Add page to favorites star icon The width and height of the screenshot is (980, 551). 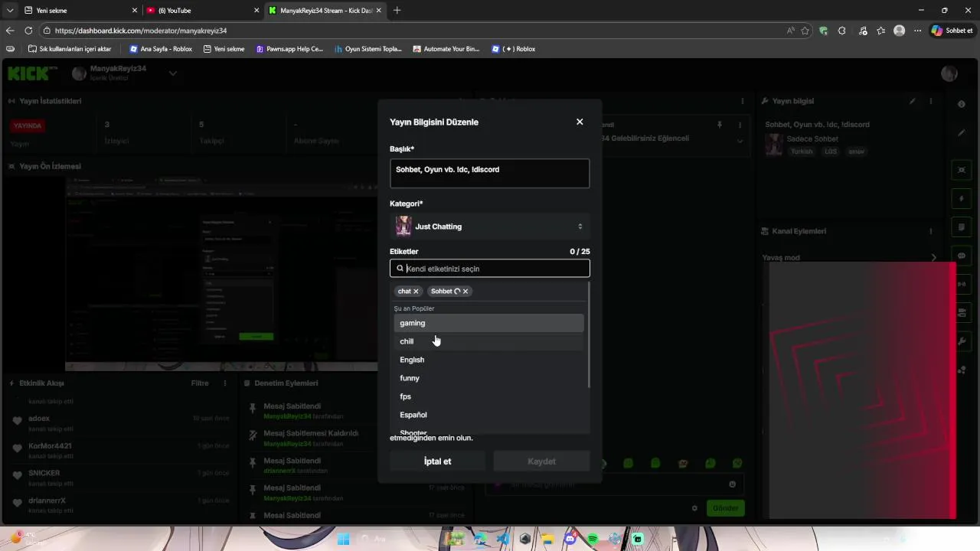(805, 31)
